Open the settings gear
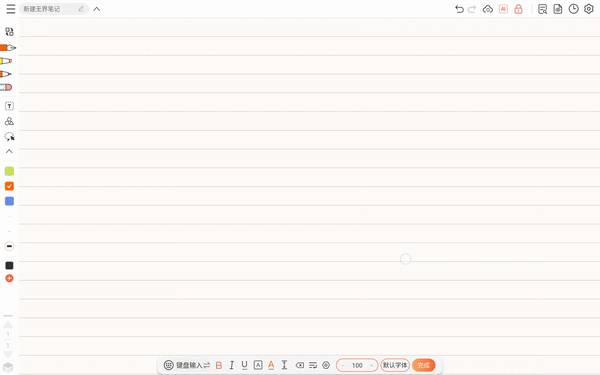The image size is (600, 375). tap(589, 9)
